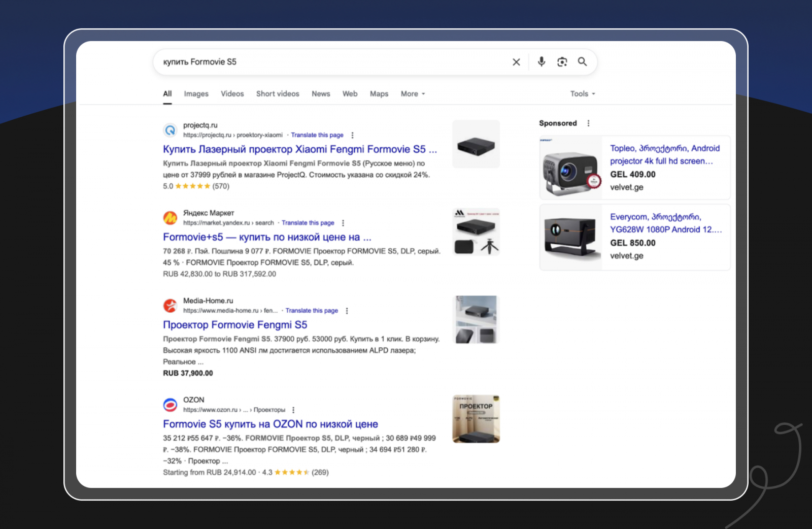Clear the search query with the X icon
This screenshot has height=529, width=812.
[x=516, y=62]
